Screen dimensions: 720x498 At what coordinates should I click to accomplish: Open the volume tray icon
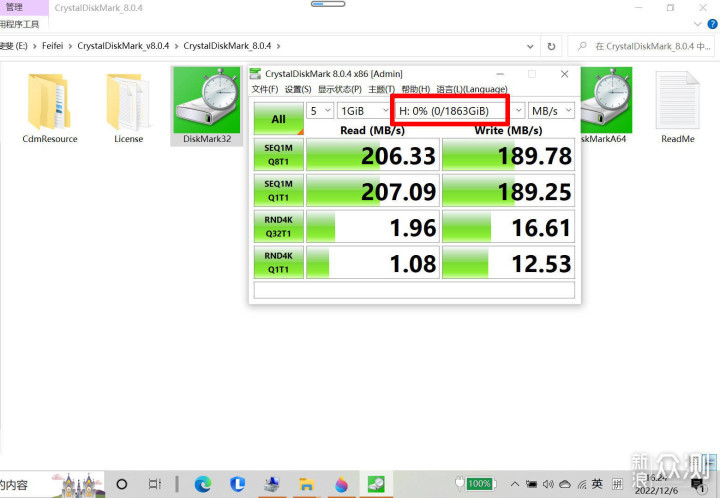548,484
